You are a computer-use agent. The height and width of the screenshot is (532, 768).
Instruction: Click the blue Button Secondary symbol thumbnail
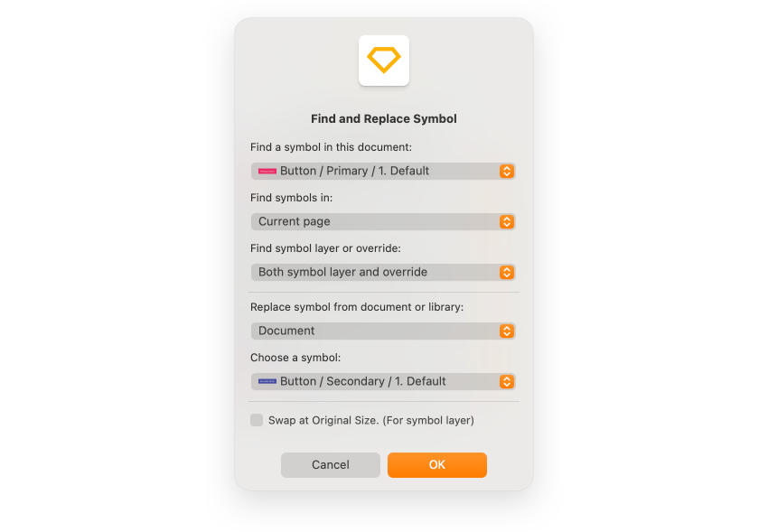point(267,381)
